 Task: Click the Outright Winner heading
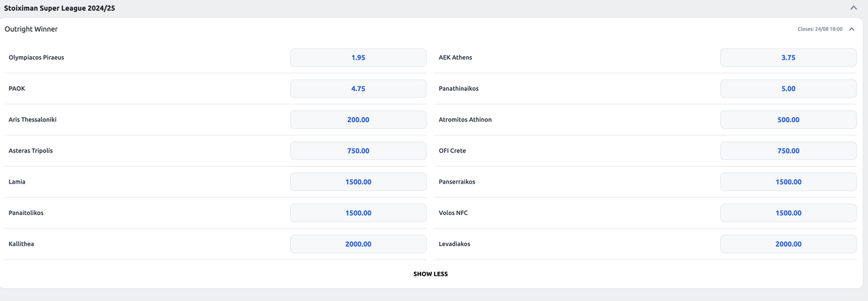[x=31, y=29]
